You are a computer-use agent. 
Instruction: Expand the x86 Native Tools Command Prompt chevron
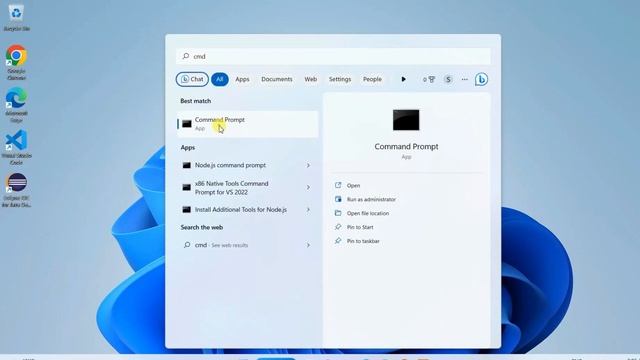308,187
